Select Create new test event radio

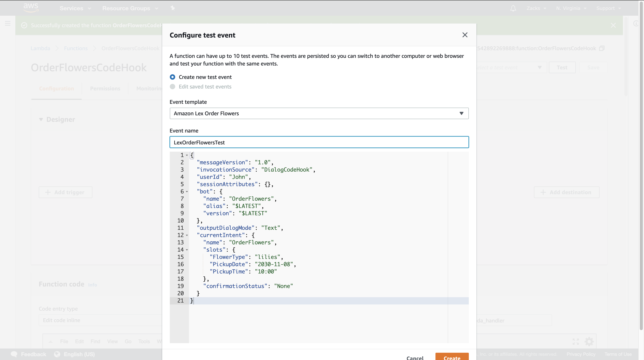(x=172, y=77)
